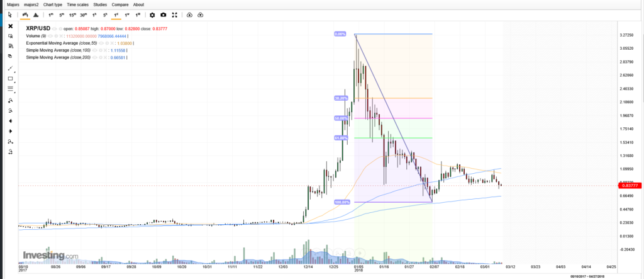Open the majors2 menu
Viewport: 644px width, 279px height.
(31, 5)
